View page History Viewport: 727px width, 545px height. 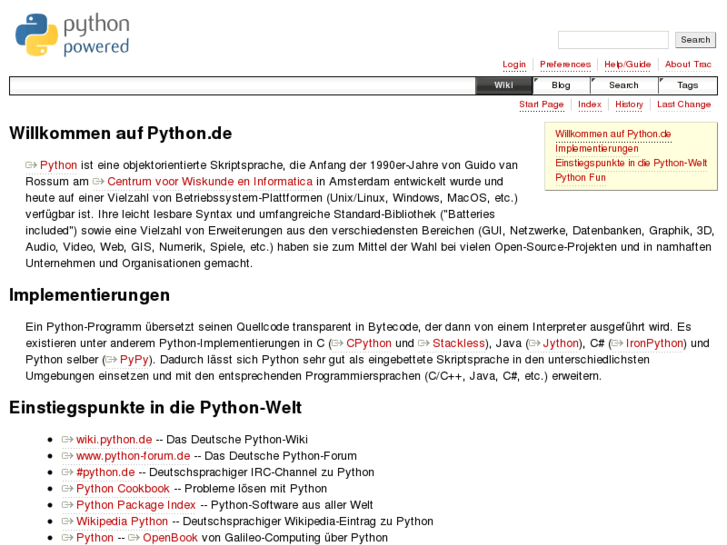629,105
